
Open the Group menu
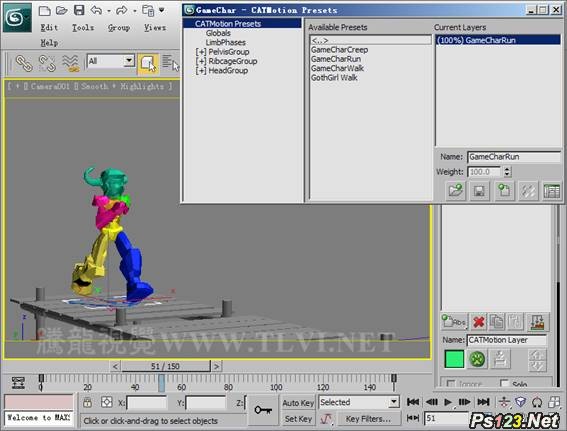click(x=119, y=27)
